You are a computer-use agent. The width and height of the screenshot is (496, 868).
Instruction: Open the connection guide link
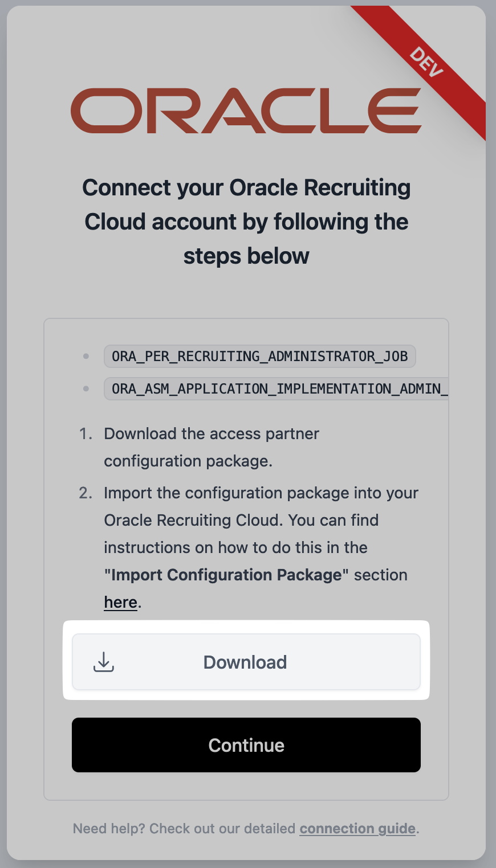click(x=357, y=828)
